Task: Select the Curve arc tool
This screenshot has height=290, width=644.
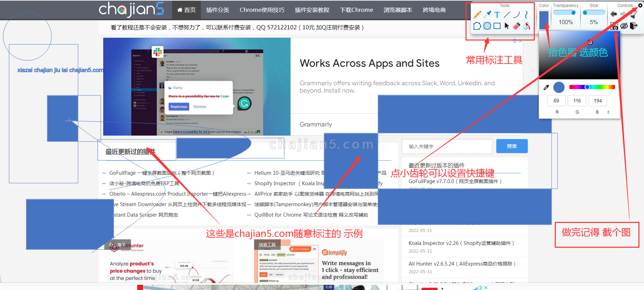Action: click(x=517, y=15)
